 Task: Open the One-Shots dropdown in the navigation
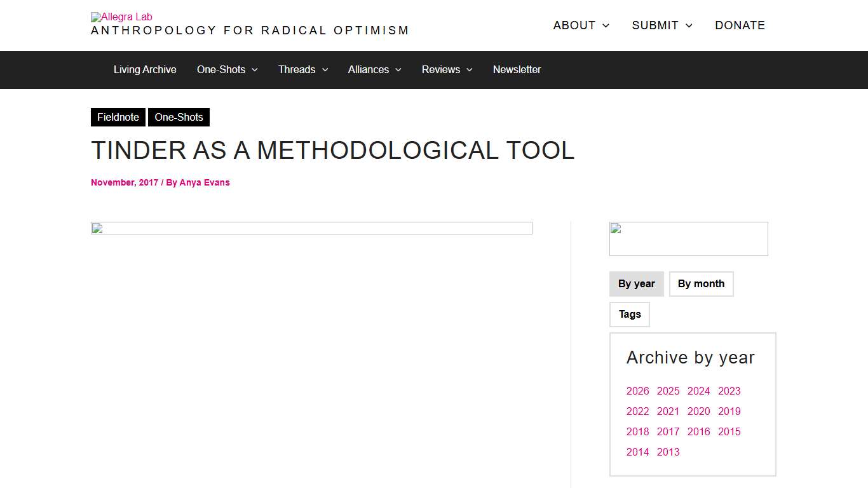point(227,70)
